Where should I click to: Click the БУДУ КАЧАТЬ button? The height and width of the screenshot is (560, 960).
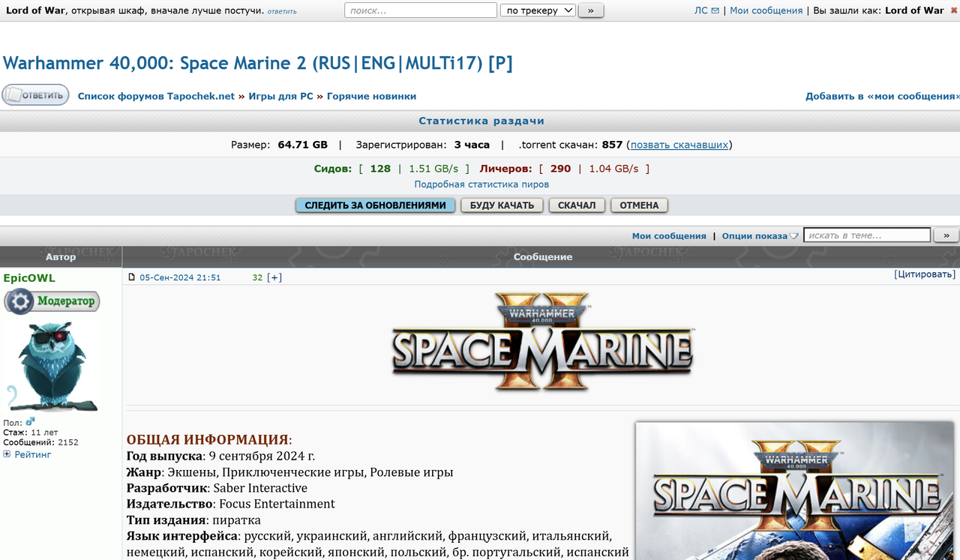502,205
